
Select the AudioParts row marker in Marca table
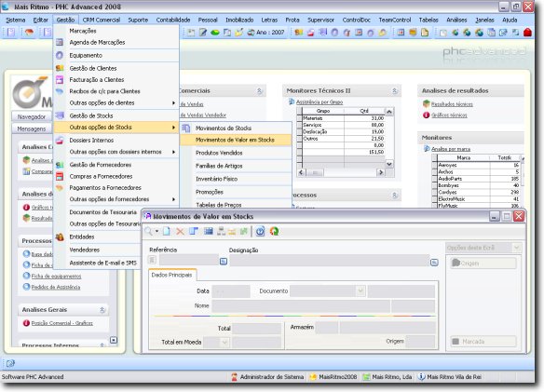[435, 179]
